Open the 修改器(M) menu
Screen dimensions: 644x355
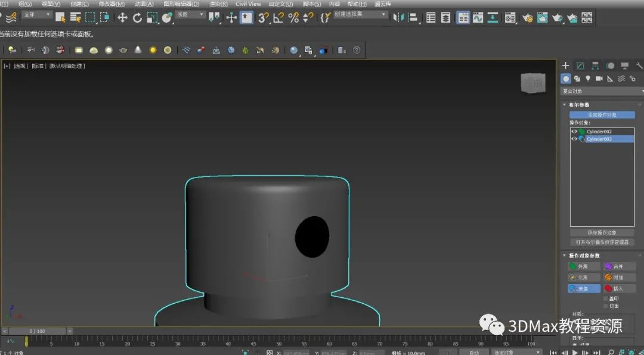[x=112, y=4]
